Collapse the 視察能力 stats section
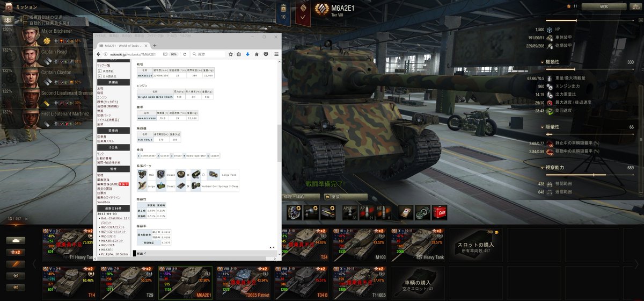644x301 pixels. click(543, 168)
